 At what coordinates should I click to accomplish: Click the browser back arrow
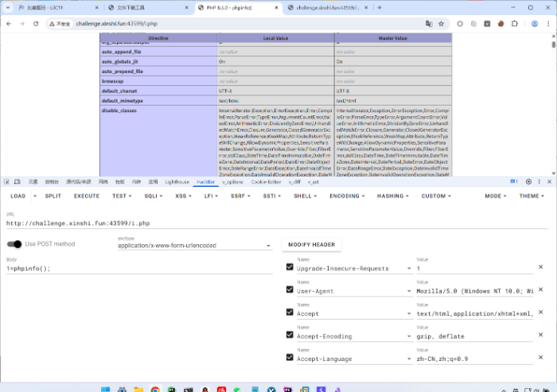(x=9, y=24)
